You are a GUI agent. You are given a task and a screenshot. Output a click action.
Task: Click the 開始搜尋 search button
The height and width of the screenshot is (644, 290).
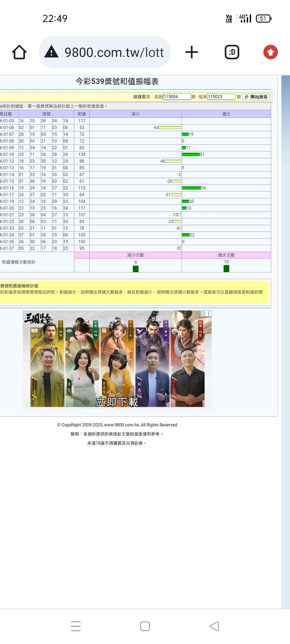click(256, 97)
